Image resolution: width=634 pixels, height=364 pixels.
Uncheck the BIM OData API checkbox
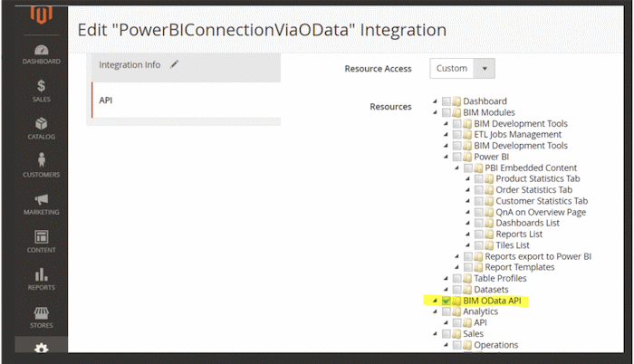447,301
